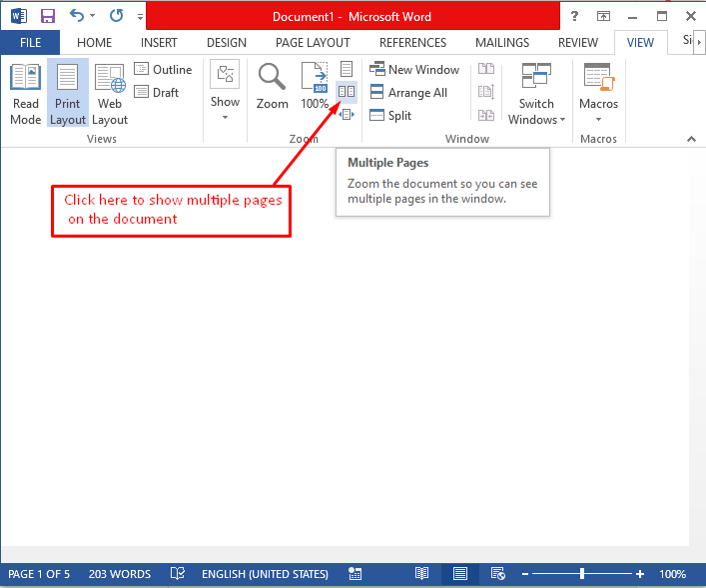Open zoom level 100% in status bar
The width and height of the screenshot is (706, 588).
(x=672, y=574)
